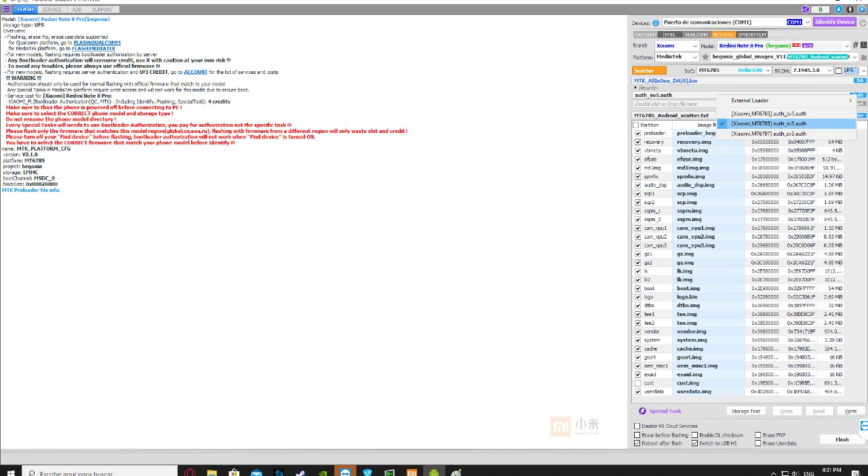Check the Erase Userdata option
This screenshot has height=476, width=868.
click(x=758, y=443)
